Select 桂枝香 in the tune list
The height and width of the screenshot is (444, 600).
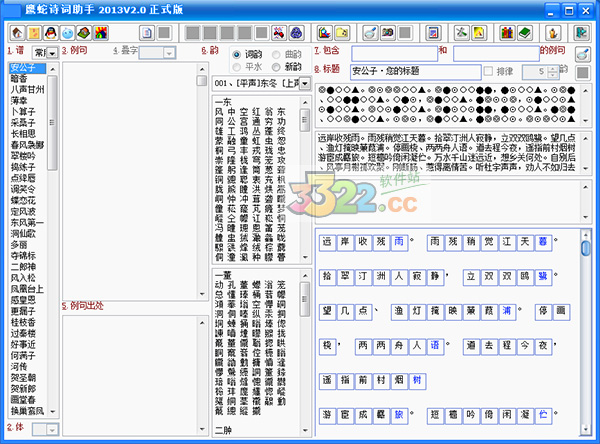point(23,323)
